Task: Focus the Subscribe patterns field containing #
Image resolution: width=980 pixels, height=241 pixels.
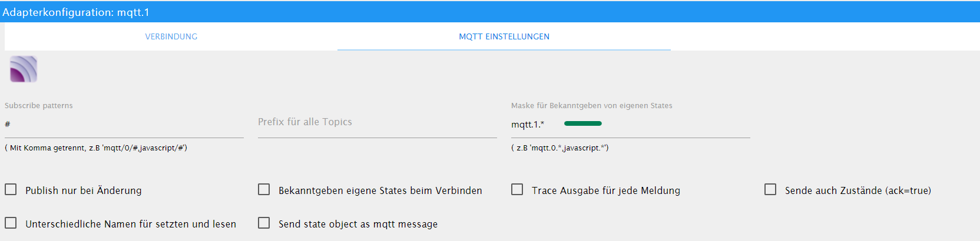Action: [124, 125]
